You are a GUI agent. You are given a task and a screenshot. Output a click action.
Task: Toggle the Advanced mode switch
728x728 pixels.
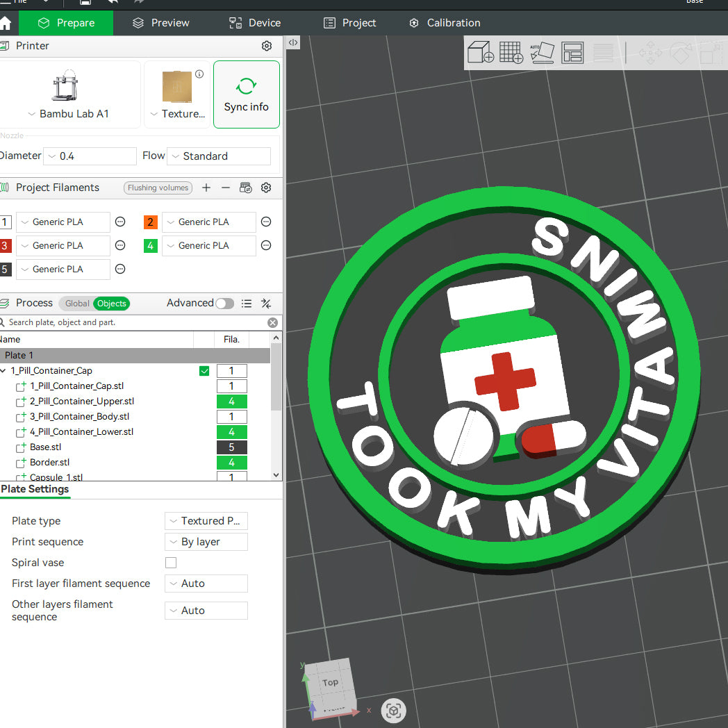(x=224, y=304)
